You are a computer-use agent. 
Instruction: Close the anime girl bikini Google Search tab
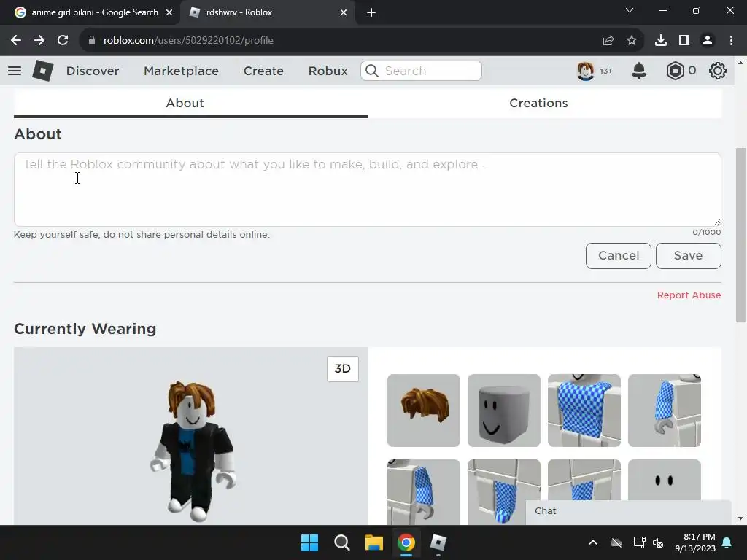tap(169, 12)
